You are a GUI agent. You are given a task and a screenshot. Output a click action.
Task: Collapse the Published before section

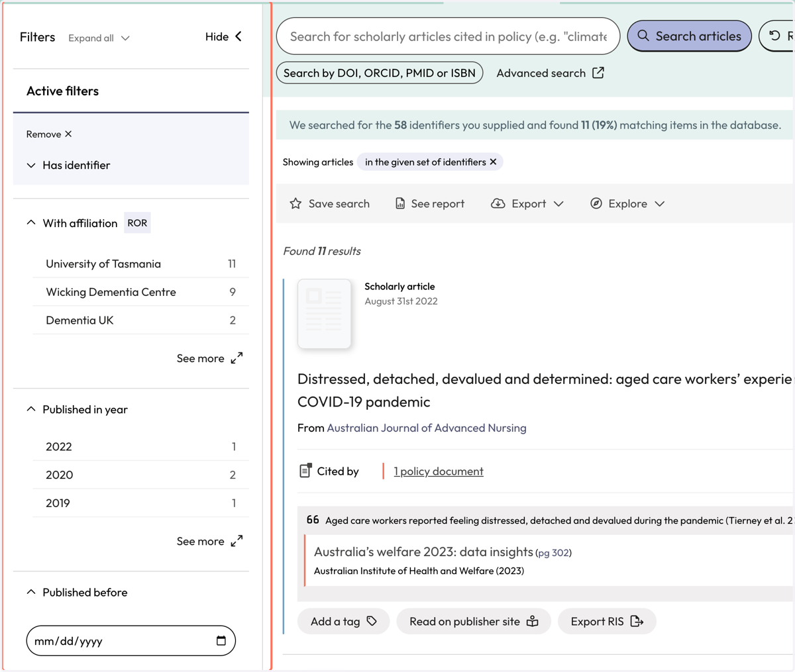pos(77,592)
